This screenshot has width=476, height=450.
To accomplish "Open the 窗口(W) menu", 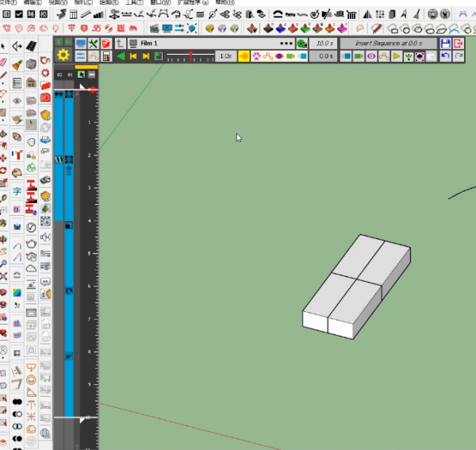I will 160,2.
